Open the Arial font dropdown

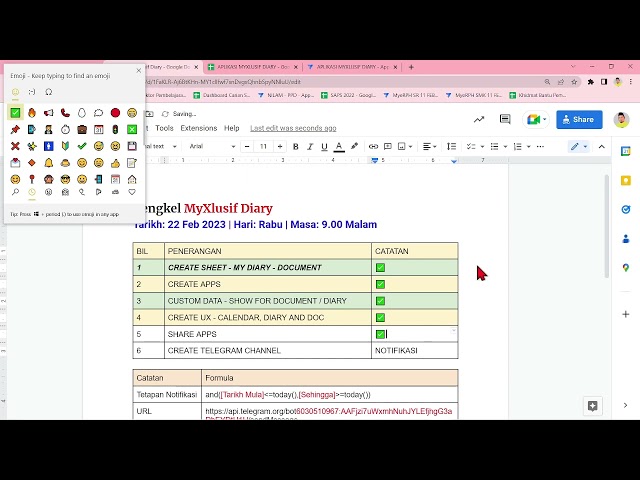[x=212, y=146]
